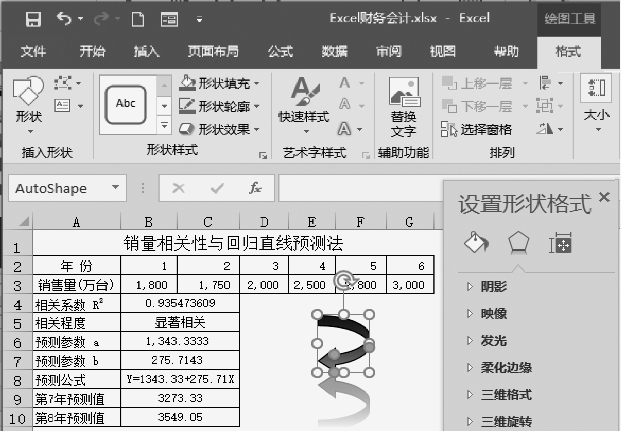Select row header 5
Viewport: 621px width, 431px height.
point(17,323)
